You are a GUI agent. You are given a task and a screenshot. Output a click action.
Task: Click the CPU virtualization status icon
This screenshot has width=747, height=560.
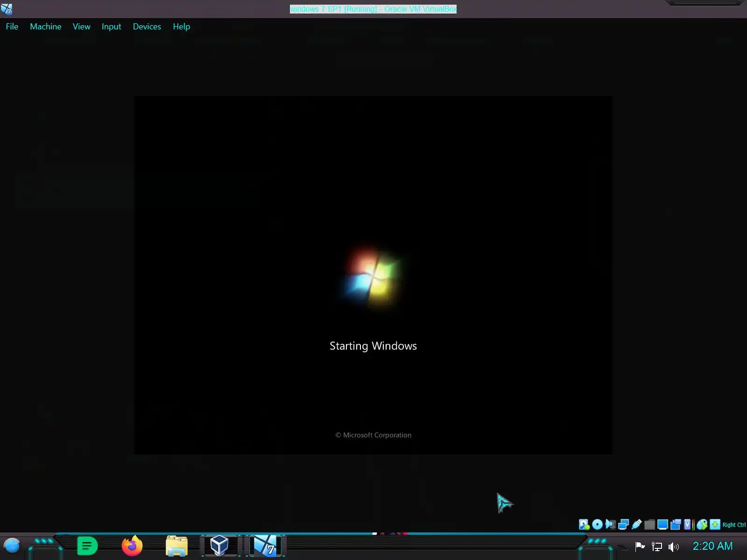(x=689, y=525)
